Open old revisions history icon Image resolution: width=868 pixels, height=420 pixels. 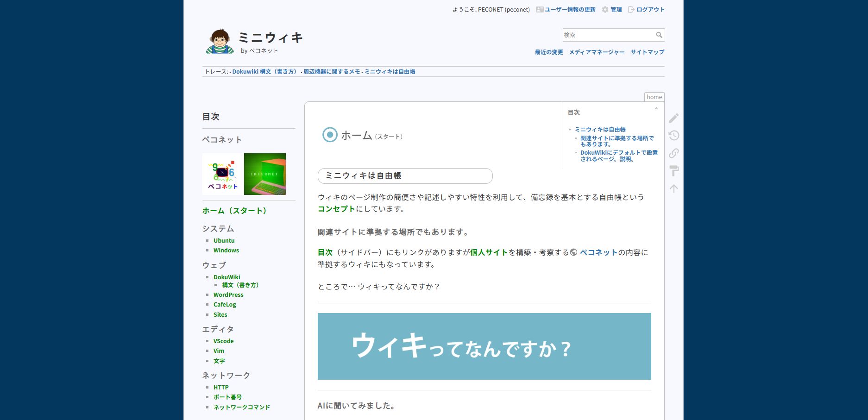click(x=674, y=136)
